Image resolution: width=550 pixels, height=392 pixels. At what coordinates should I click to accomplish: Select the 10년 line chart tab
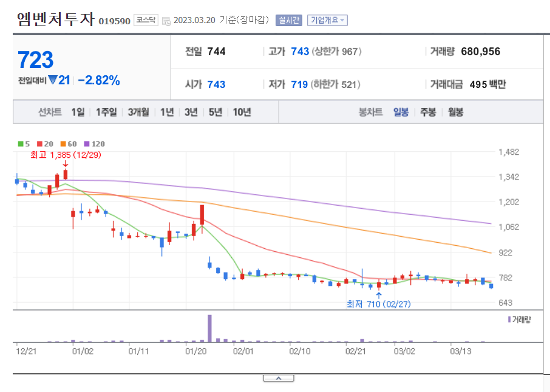(x=242, y=112)
